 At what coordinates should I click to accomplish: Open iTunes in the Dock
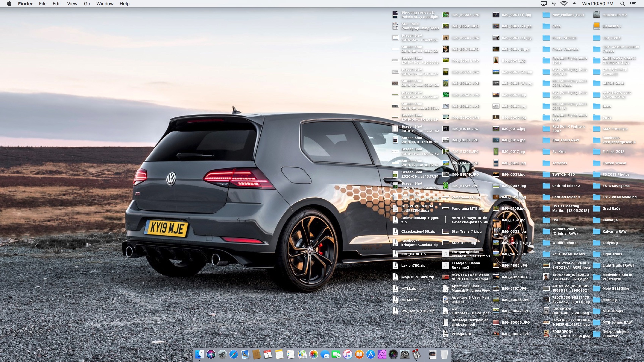[x=348, y=354]
